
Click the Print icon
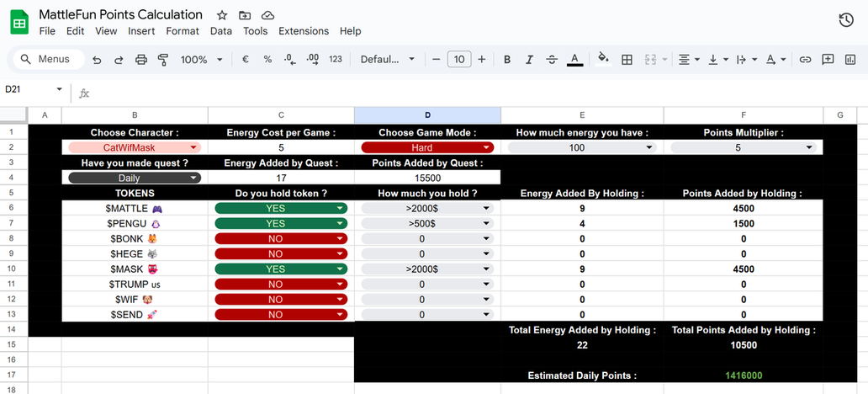click(x=141, y=60)
